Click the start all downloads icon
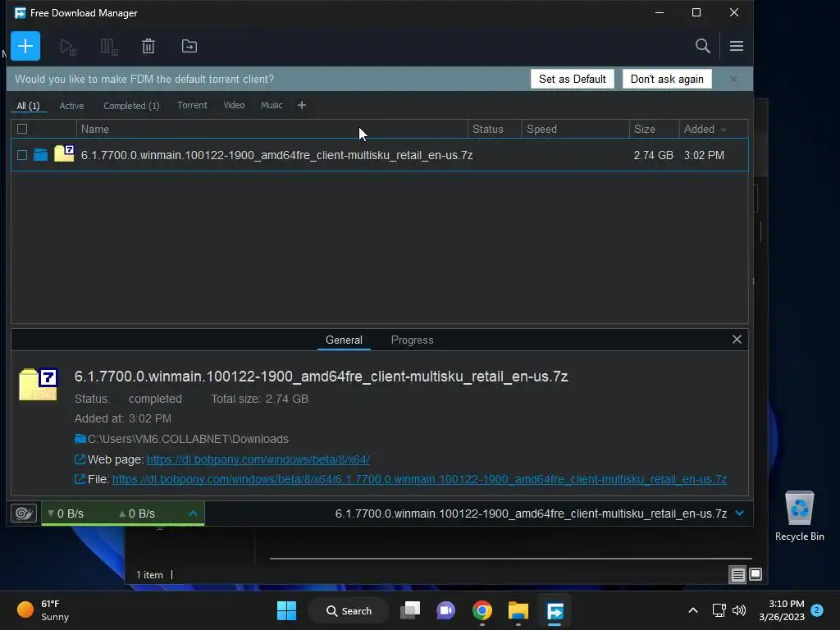Viewport: 840px width, 630px height. pyautogui.click(x=67, y=47)
